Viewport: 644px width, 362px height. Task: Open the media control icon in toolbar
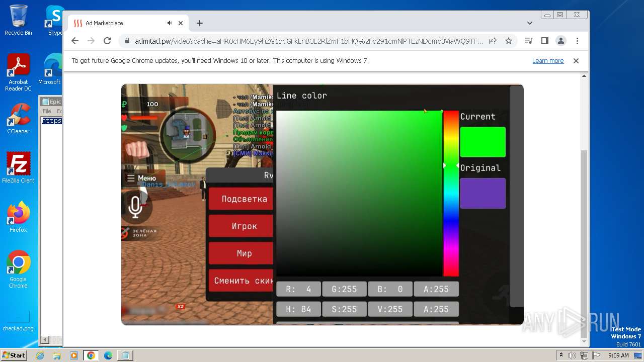528,41
